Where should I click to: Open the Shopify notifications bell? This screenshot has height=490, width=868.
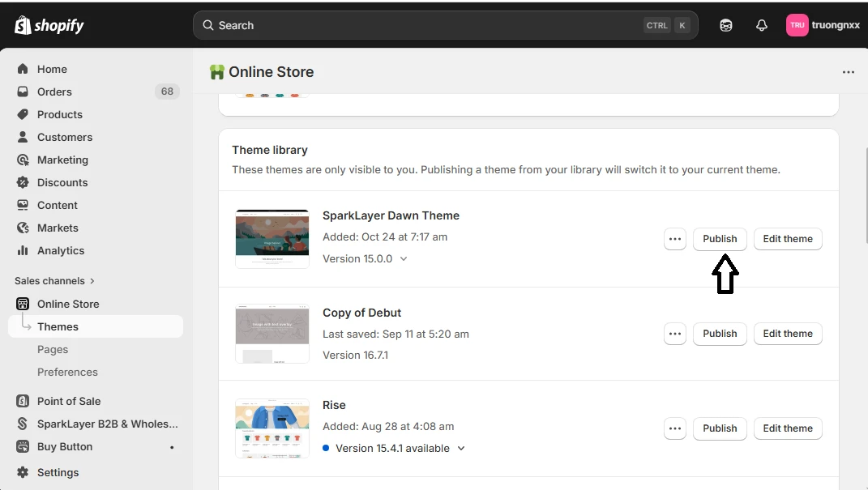point(761,25)
